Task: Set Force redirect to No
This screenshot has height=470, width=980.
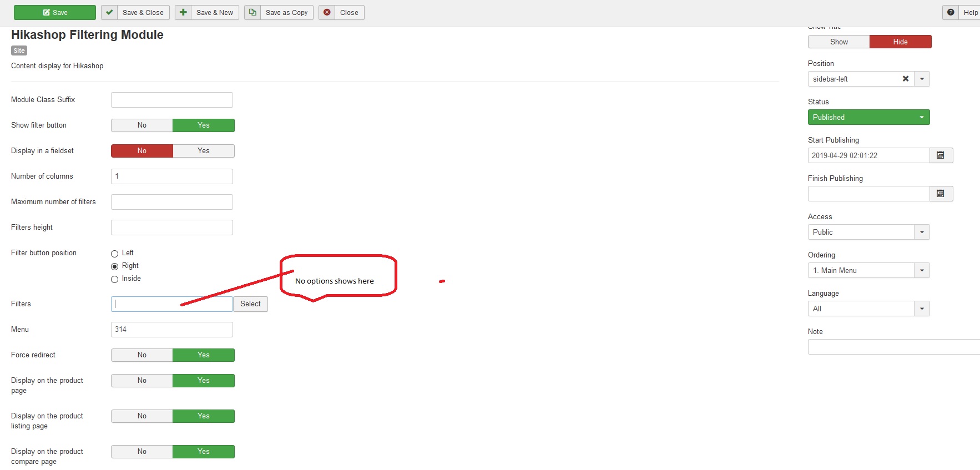Action: (142, 355)
